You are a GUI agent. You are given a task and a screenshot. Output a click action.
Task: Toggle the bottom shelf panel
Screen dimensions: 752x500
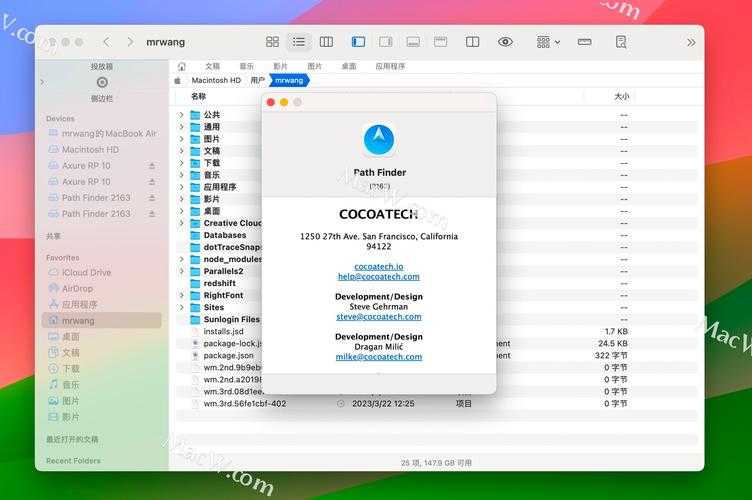pyautogui.click(x=413, y=42)
